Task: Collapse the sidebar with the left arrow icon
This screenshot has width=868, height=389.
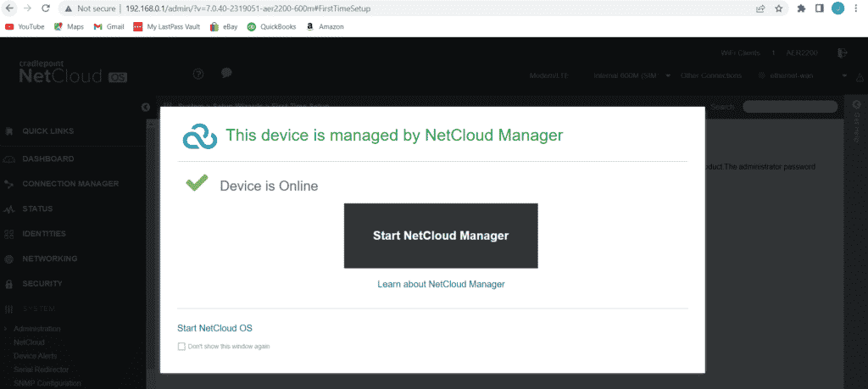Action: [145, 107]
